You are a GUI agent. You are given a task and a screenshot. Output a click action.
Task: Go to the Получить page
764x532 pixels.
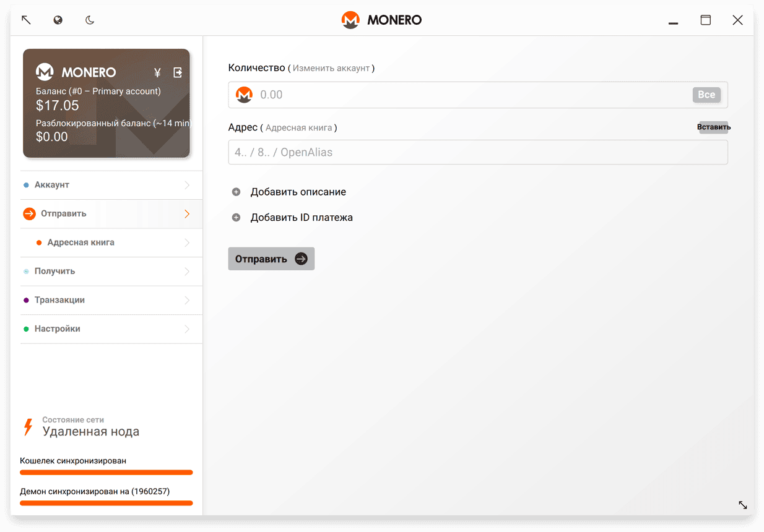[111, 272]
